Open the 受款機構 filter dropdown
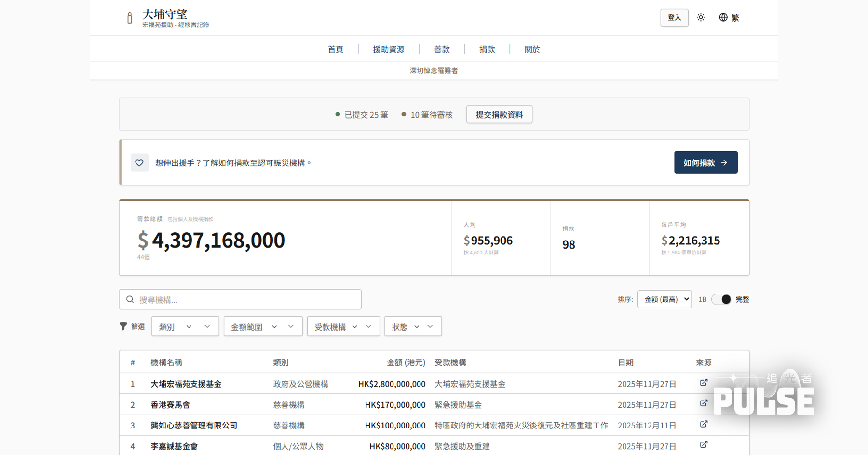The height and width of the screenshot is (455, 868). click(343, 327)
